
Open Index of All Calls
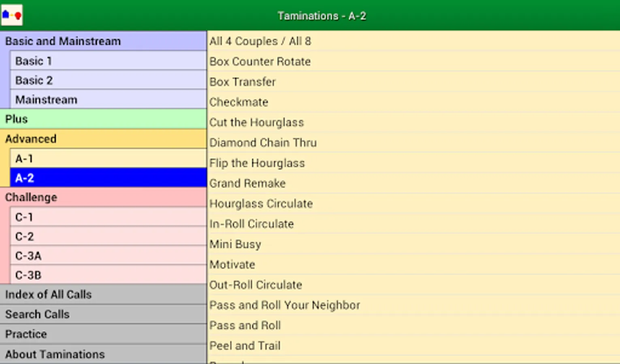[x=103, y=294]
